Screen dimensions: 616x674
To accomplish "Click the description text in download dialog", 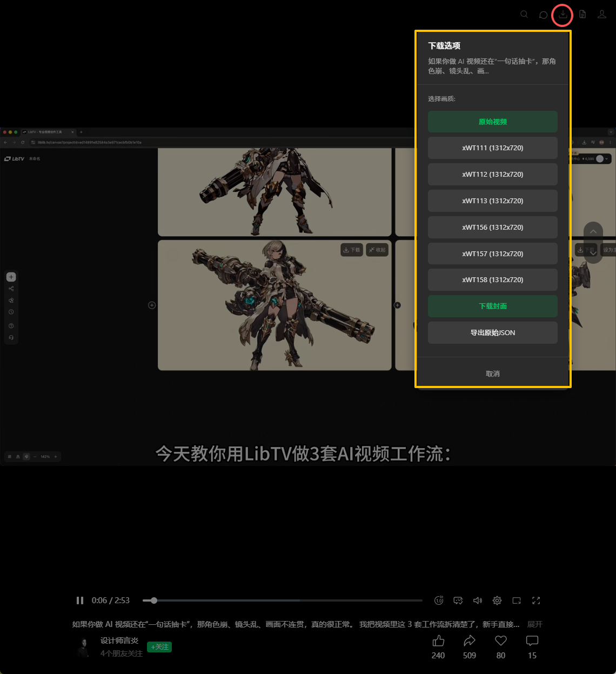I will point(492,66).
